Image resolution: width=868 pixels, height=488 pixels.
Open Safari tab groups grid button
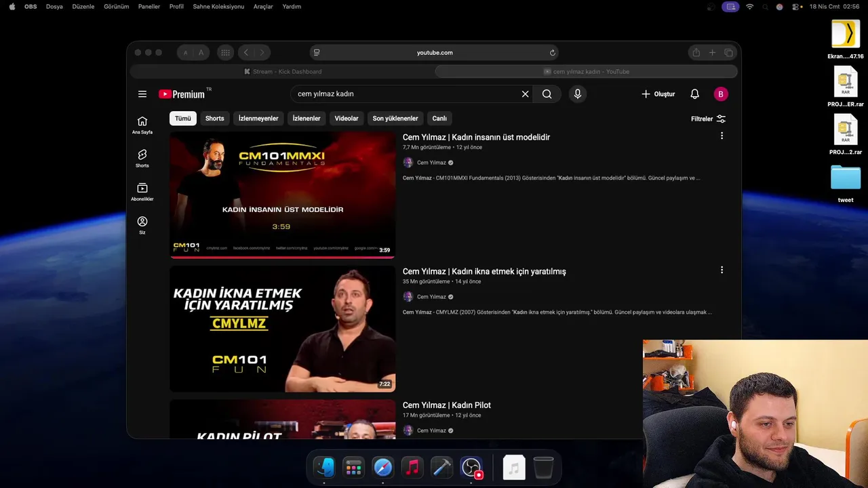coord(225,52)
